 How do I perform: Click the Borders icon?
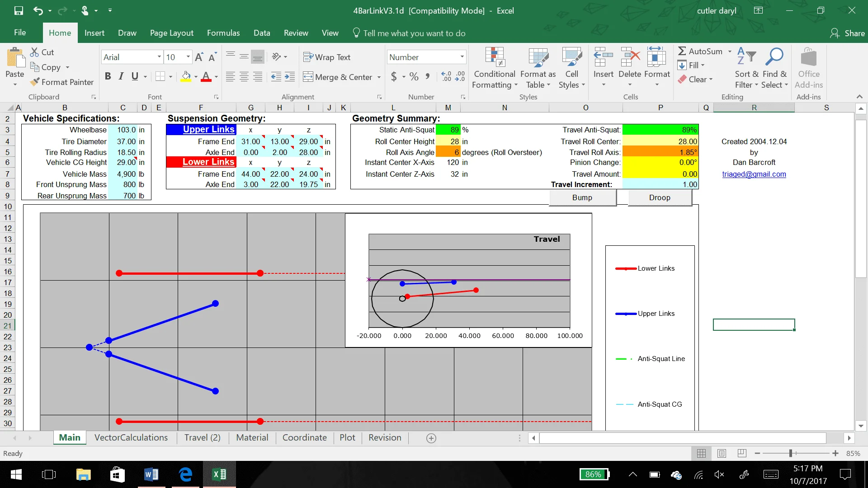pos(160,76)
